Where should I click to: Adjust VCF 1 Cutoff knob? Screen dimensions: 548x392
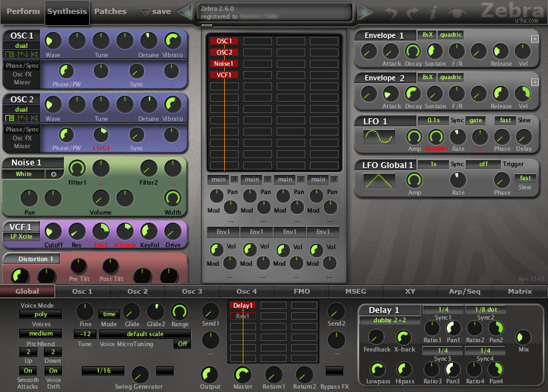click(53, 231)
